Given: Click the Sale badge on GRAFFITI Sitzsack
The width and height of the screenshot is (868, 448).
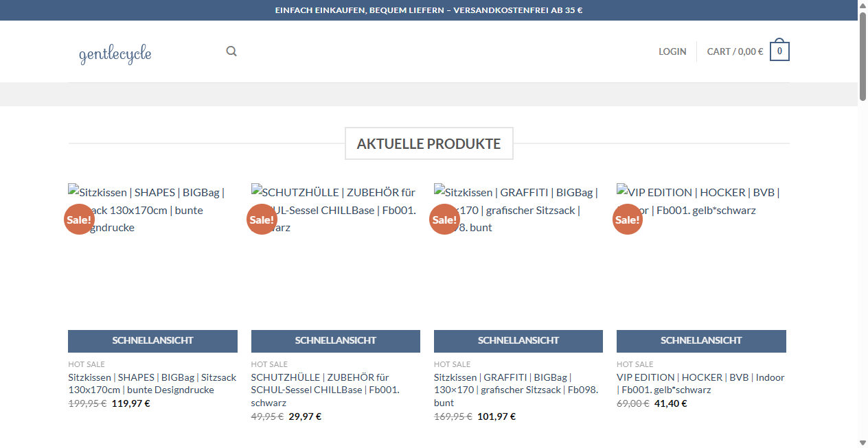Looking at the screenshot, I should [444, 219].
